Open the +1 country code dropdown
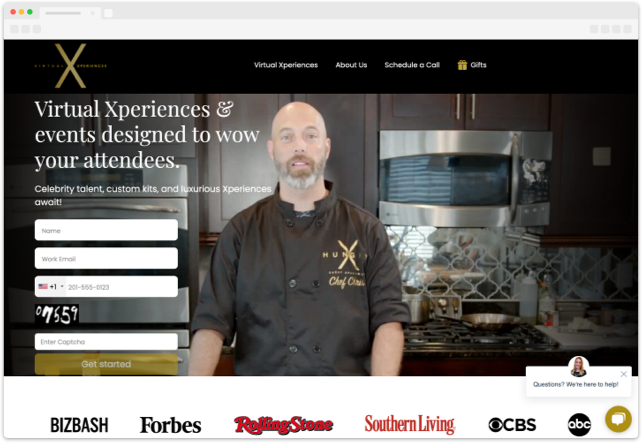The height and width of the screenshot is (443, 642). [x=50, y=287]
